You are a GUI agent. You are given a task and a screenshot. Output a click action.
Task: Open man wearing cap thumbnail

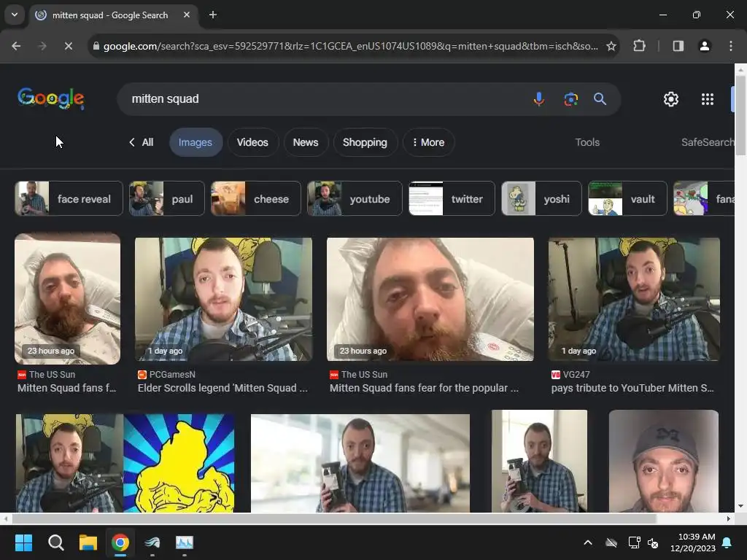663,461
